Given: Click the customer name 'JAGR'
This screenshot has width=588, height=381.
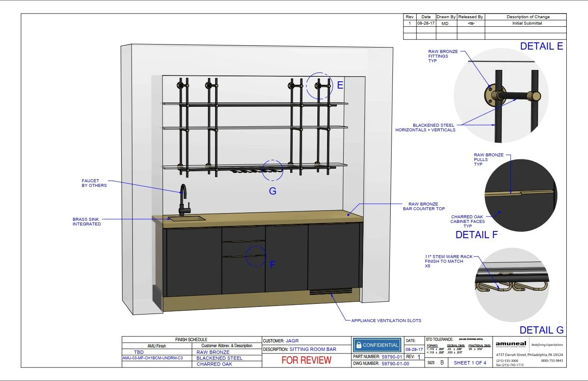Looking at the screenshot, I should coord(292,341).
